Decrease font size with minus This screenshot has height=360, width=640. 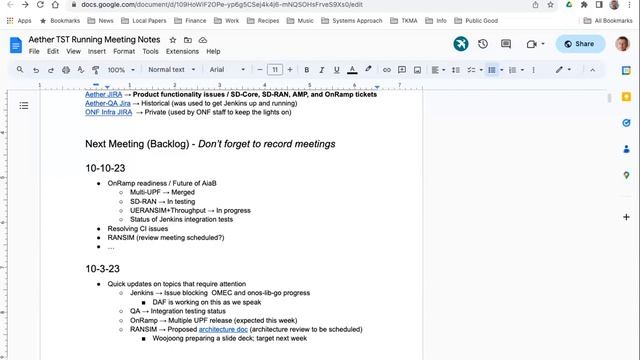tap(260, 70)
